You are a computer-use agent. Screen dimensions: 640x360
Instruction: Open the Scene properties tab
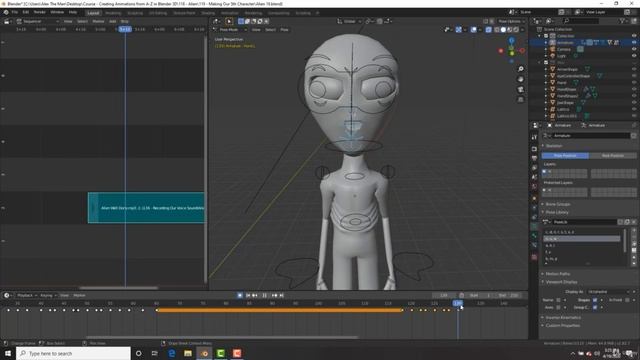(534, 177)
